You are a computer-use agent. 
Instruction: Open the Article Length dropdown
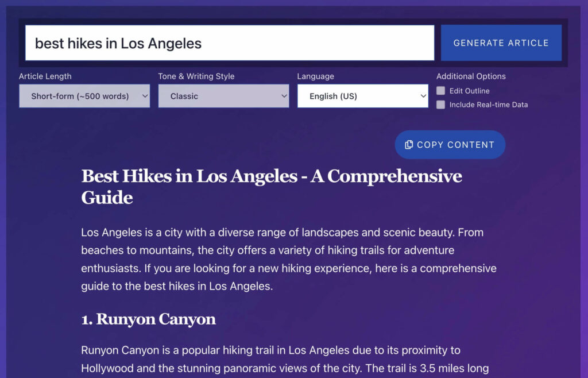[84, 96]
